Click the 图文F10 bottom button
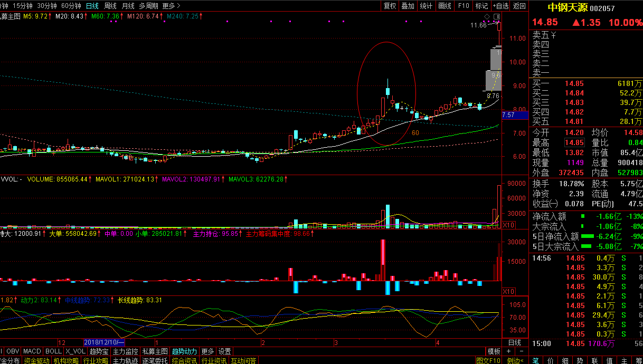Viewport: 643px width, 364px height. (488, 361)
